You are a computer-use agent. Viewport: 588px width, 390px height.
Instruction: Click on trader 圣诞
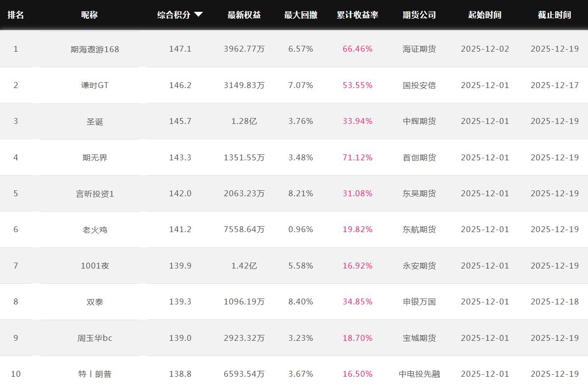(95, 121)
